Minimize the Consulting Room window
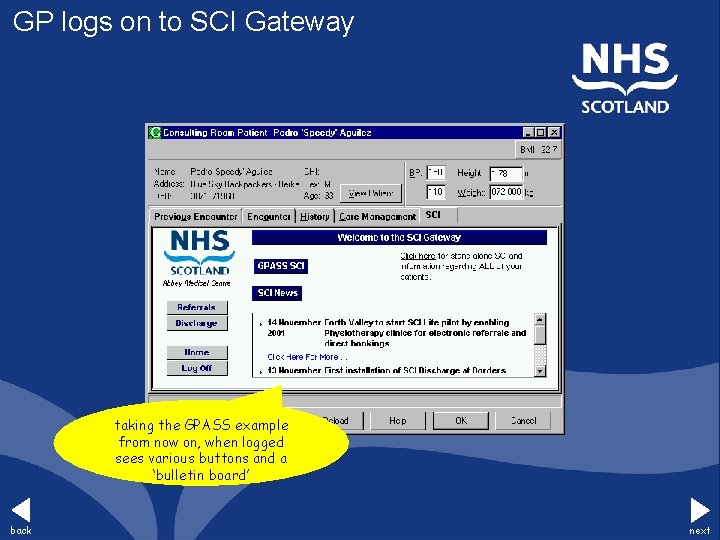 coord(528,133)
